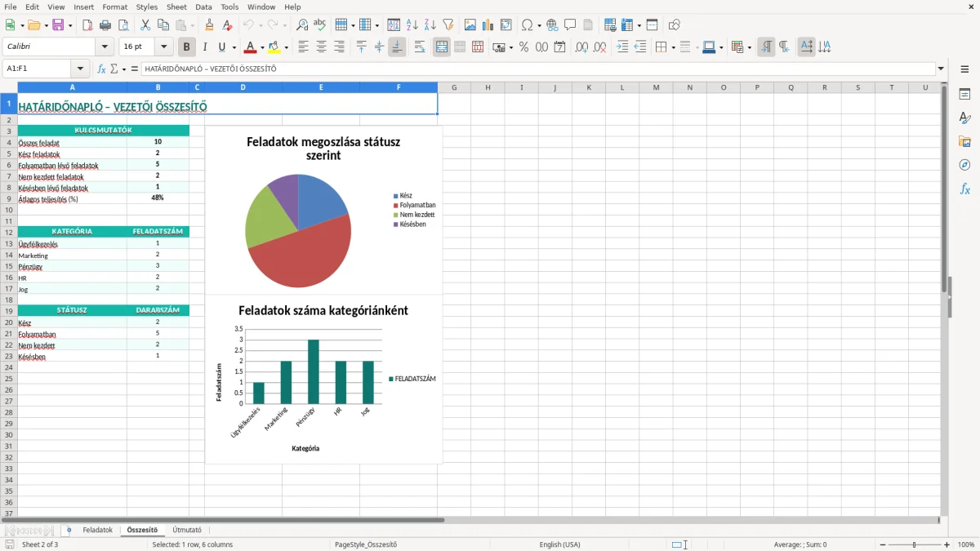Screen dimensions: 980x551
Task: Switch to the Feladatok sheet tab
Action: pyautogui.click(x=97, y=530)
